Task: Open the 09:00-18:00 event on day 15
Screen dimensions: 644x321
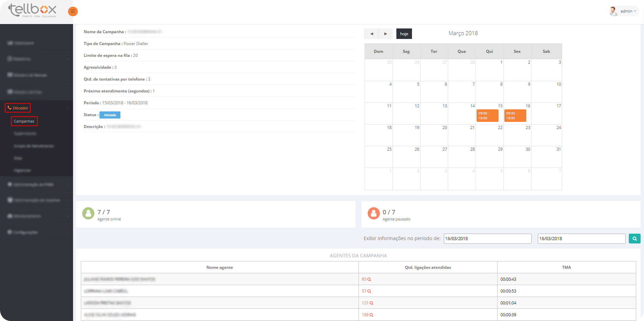Action: [x=487, y=116]
